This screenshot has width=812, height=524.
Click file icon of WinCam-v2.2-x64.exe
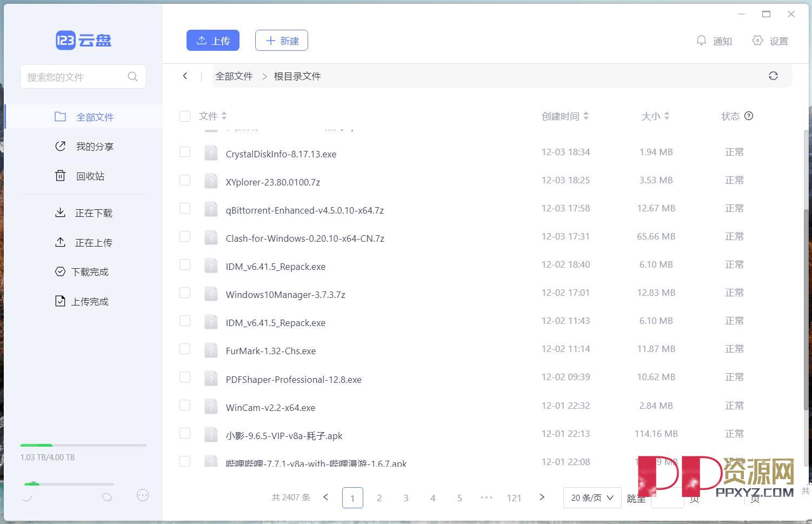pos(211,407)
